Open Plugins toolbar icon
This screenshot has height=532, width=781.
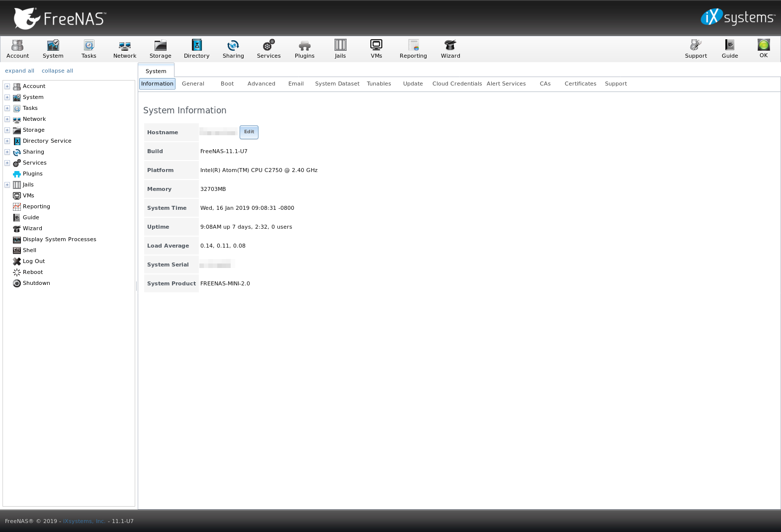[x=305, y=49]
